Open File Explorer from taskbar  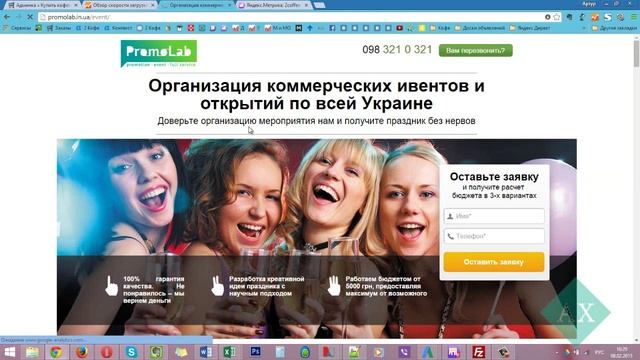pyautogui.click(x=32, y=352)
